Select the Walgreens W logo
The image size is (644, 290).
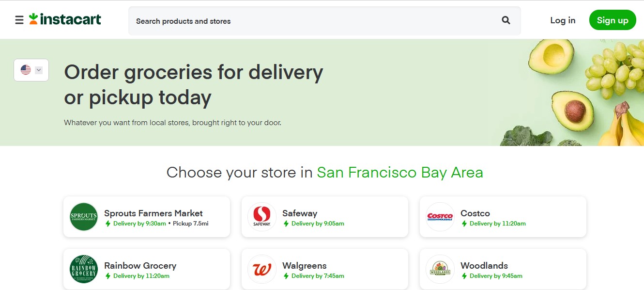[261, 269]
